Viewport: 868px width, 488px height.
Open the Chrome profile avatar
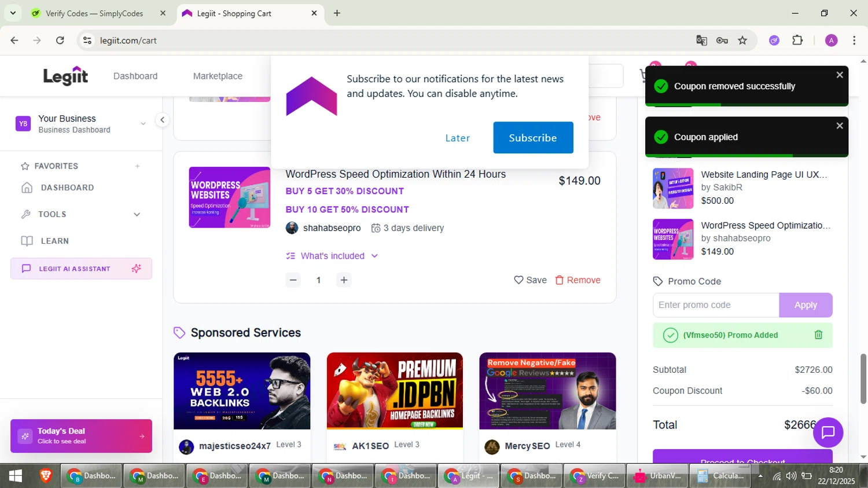point(832,41)
